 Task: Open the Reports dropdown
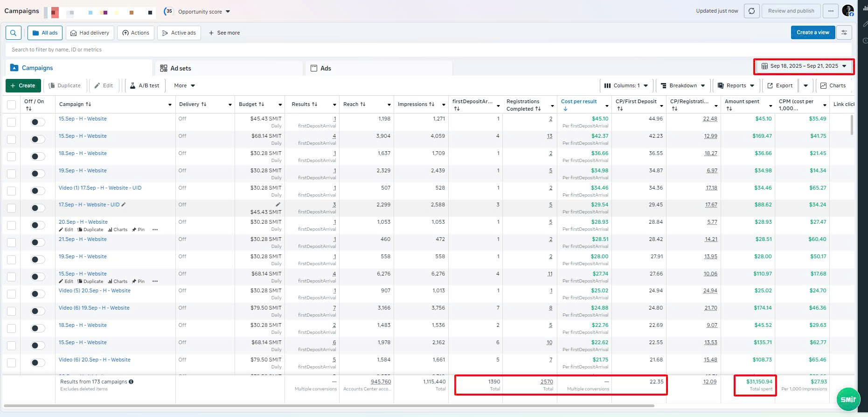click(x=736, y=85)
